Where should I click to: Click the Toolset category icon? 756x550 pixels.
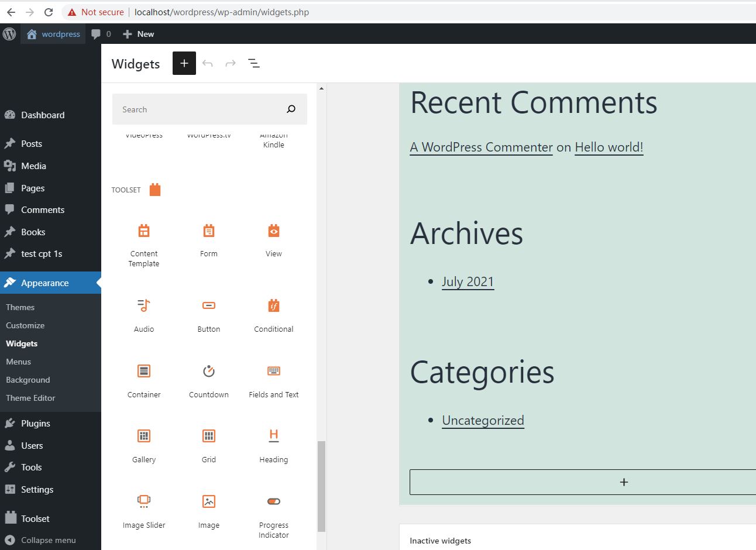[x=155, y=190]
